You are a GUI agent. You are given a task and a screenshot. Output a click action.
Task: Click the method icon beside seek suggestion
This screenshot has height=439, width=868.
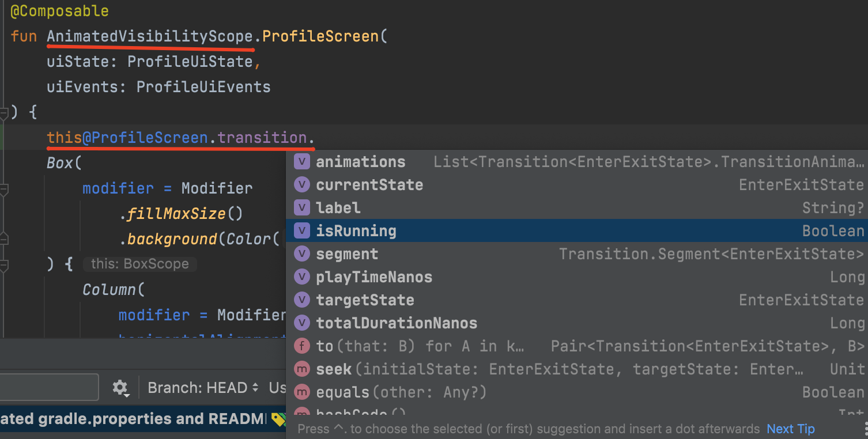tap(301, 369)
